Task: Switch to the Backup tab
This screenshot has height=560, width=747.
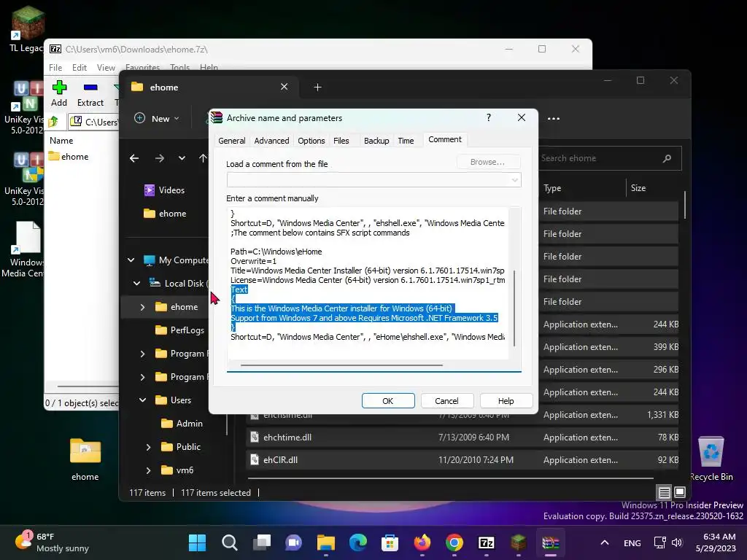Action: click(376, 141)
